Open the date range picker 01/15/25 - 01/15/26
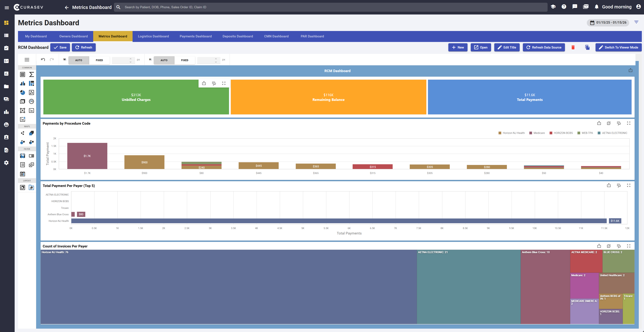The height and width of the screenshot is (332, 644). click(x=608, y=23)
